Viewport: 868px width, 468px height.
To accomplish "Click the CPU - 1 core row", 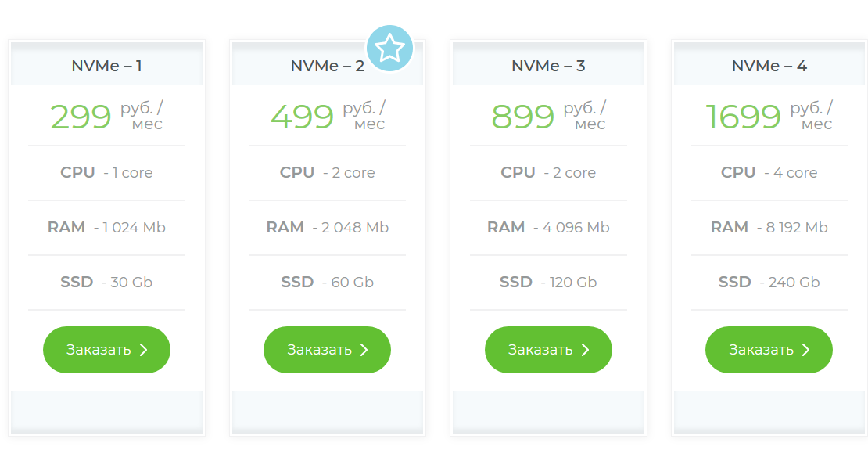I will tap(106, 172).
